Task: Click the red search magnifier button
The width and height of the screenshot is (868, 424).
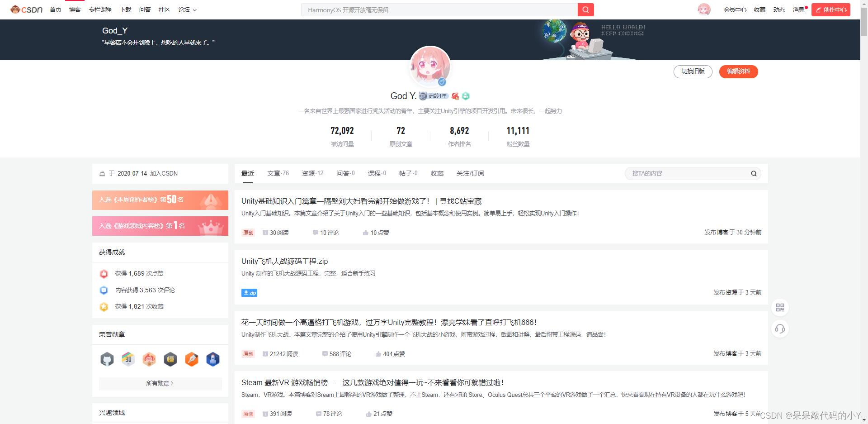Action: tap(585, 10)
